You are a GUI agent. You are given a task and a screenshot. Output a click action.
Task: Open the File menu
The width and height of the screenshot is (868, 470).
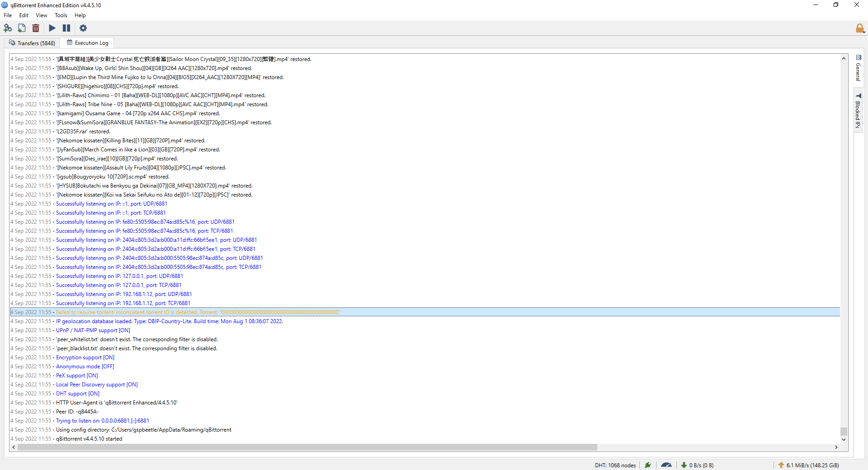coord(8,15)
